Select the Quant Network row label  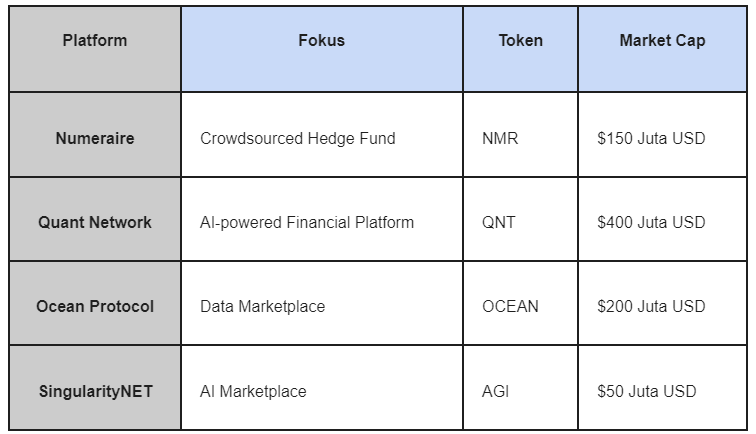95,219
